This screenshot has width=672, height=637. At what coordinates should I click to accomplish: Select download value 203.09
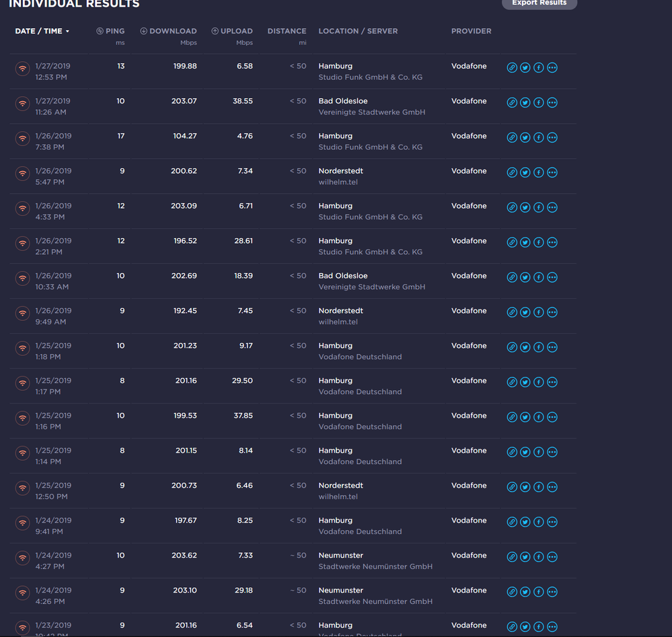click(x=184, y=206)
